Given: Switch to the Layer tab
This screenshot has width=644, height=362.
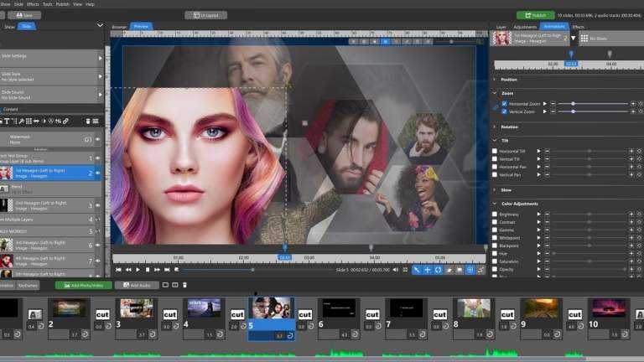Looking at the screenshot, I should [501, 27].
